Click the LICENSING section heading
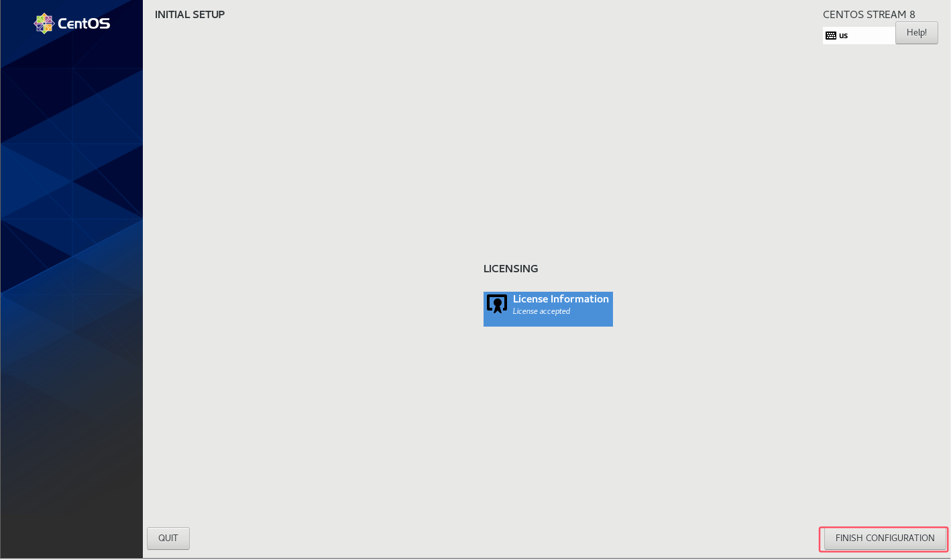This screenshot has height=560, width=951. tap(510, 269)
